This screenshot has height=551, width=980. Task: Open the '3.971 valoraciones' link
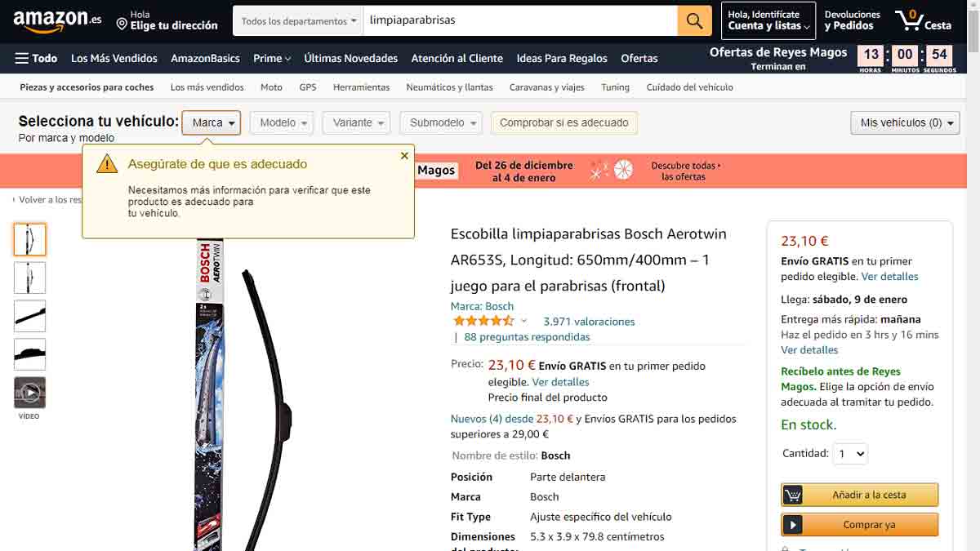click(x=589, y=322)
